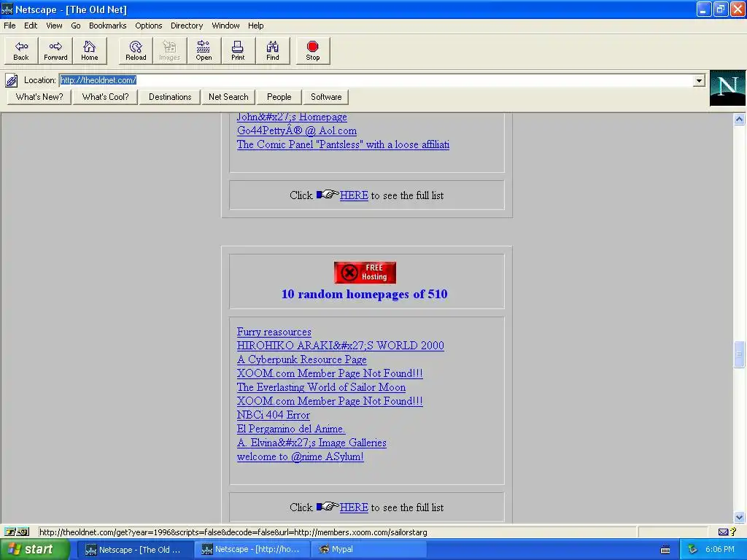Click the Netscape N logo
Image resolution: width=747 pixels, height=560 pixels.
(727, 88)
